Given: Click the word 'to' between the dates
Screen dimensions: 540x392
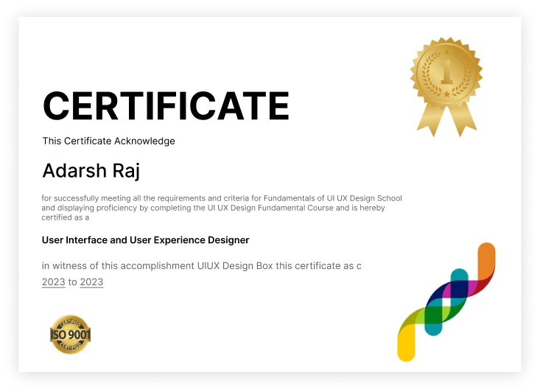Looking at the screenshot, I should pyautogui.click(x=72, y=282).
